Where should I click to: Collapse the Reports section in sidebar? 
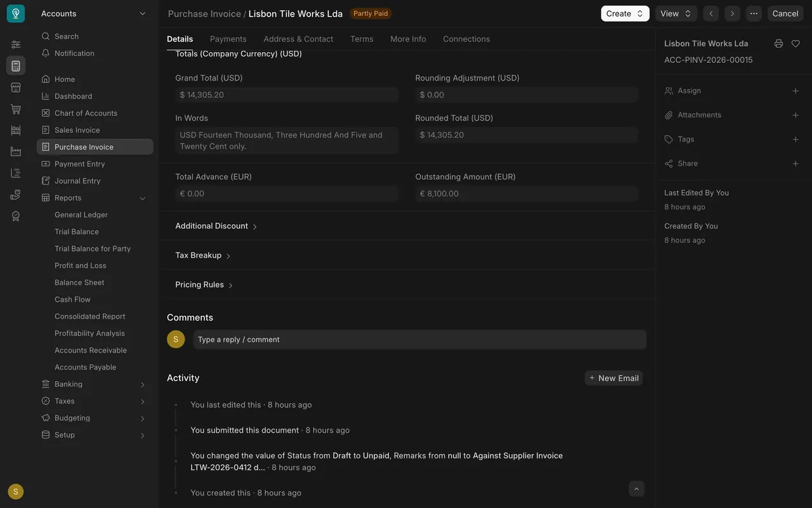click(x=143, y=198)
